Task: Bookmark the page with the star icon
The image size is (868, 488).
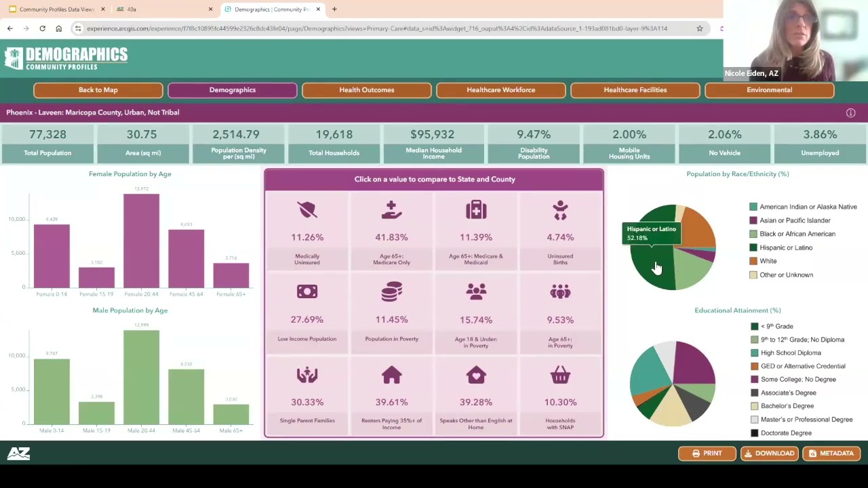Action: tap(699, 28)
